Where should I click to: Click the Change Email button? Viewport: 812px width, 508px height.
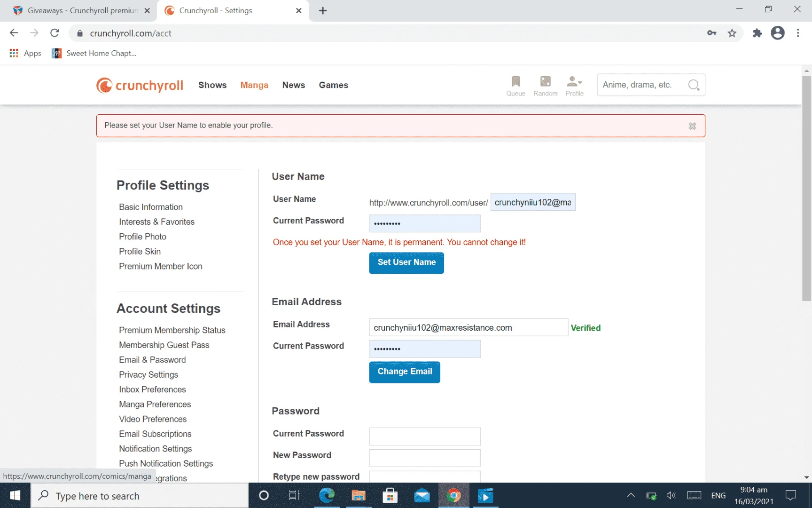click(x=405, y=372)
